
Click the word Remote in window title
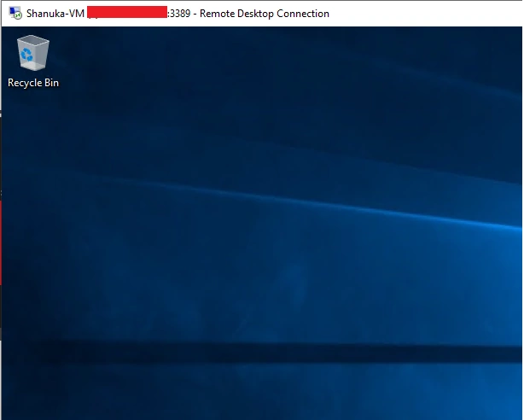[x=217, y=14]
